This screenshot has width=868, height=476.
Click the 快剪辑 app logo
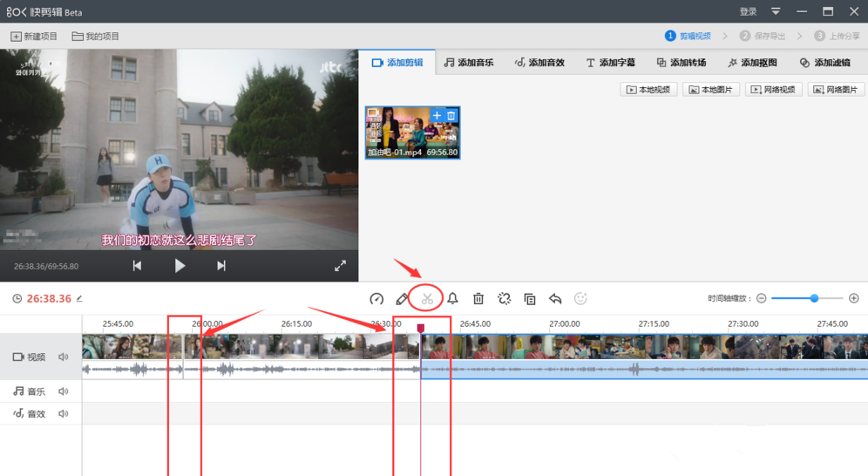click(44, 11)
